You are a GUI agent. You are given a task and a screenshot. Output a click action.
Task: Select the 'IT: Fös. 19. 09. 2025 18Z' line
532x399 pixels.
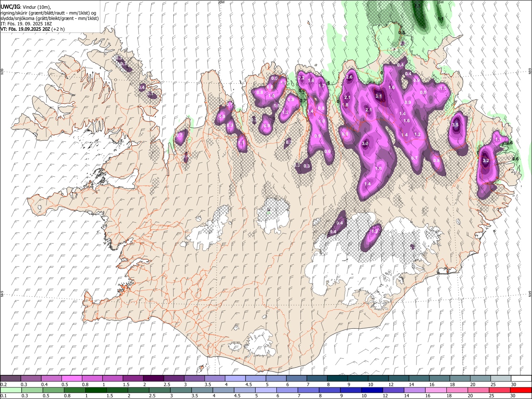(x=26, y=24)
